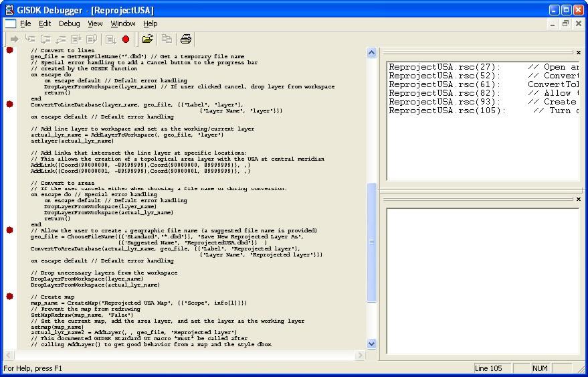This screenshot has height=377, width=588.
Task: Toggle breakpoint at '// Allow the user to create' line
Action: pyautogui.click(x=10, y=230)
